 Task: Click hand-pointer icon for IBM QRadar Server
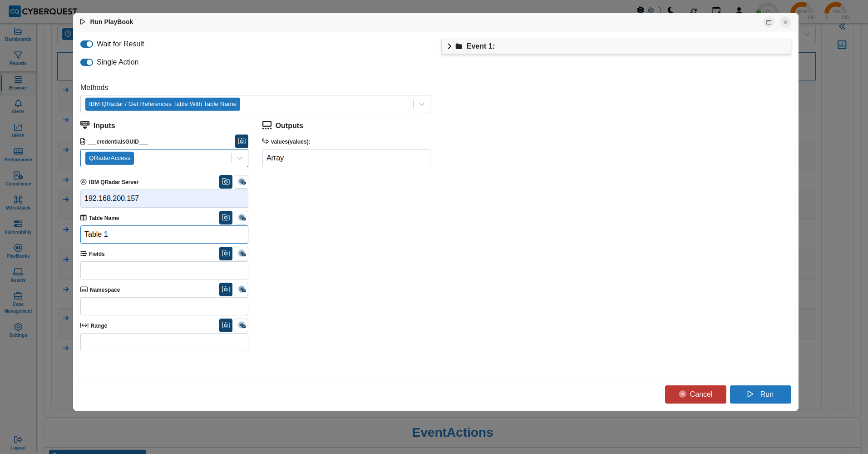coord(242,182)
